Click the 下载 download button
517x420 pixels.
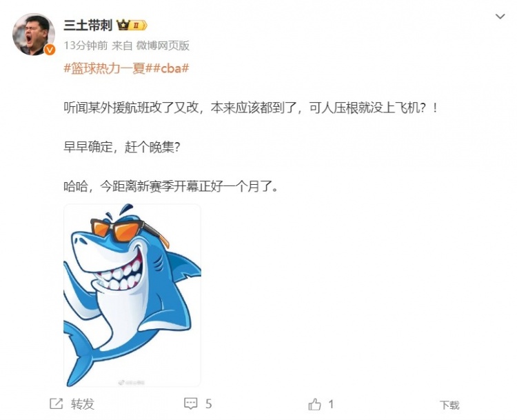coord(449,405)
